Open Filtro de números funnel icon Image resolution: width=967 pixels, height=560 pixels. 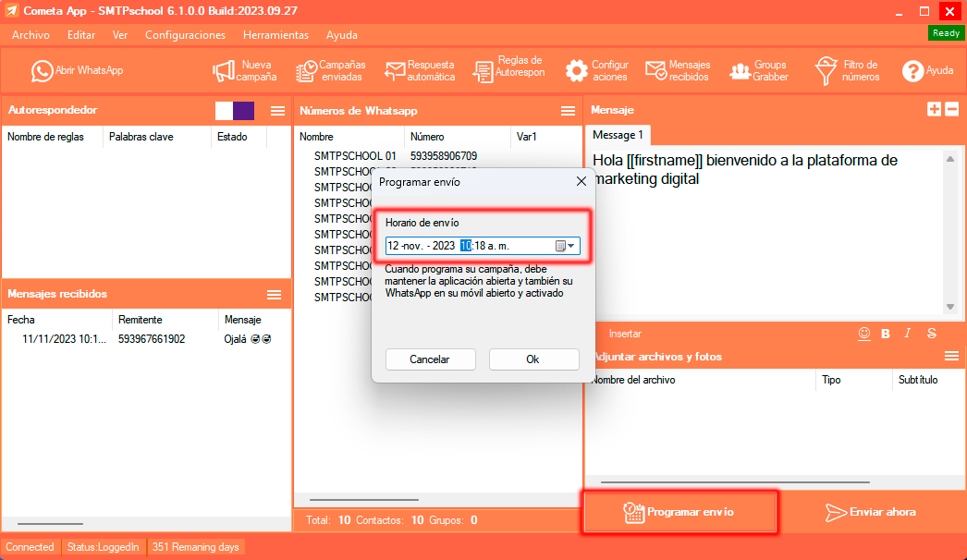[826, 71]
